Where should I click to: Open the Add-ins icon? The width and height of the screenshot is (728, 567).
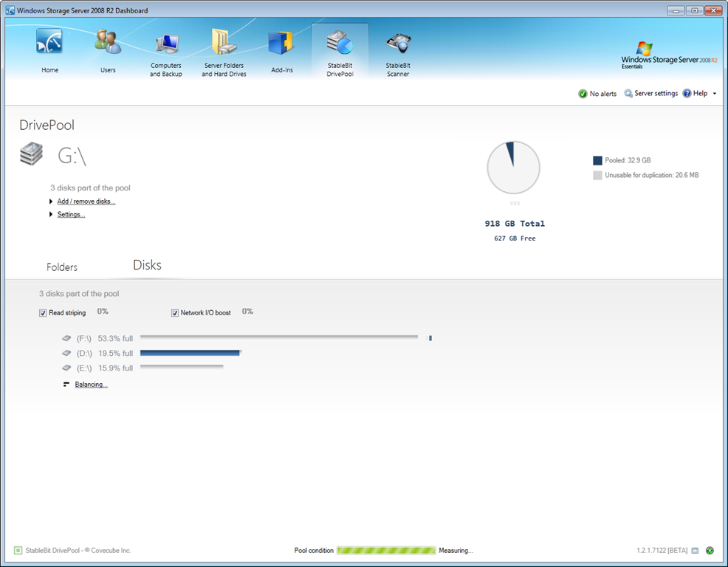pos(281,43)
